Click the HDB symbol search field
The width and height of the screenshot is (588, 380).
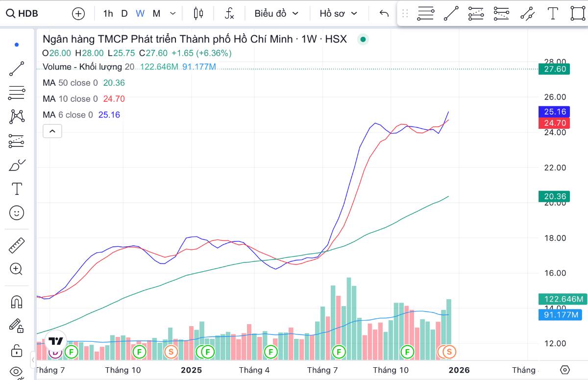[28, 13]
